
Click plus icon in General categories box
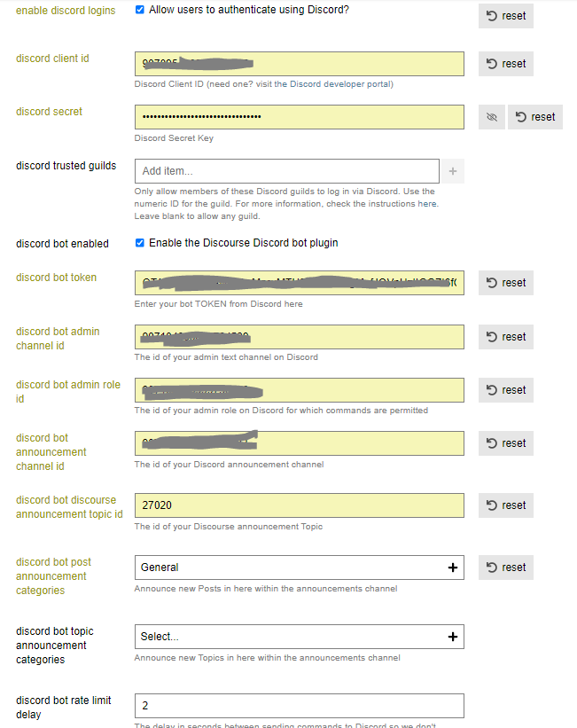point(453,568)
